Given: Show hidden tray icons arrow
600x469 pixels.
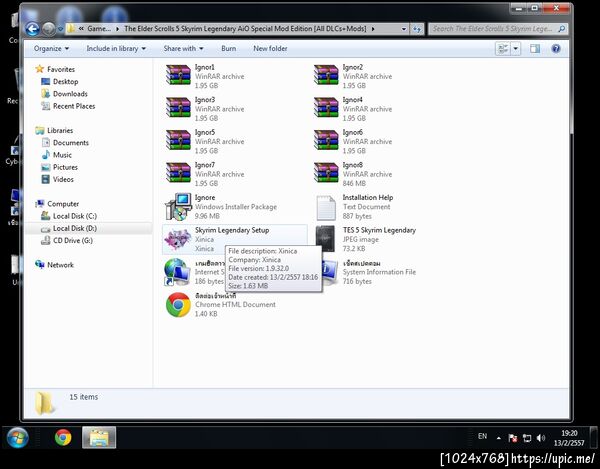Looking at the screenshot, I should click(x=499, y=438).
